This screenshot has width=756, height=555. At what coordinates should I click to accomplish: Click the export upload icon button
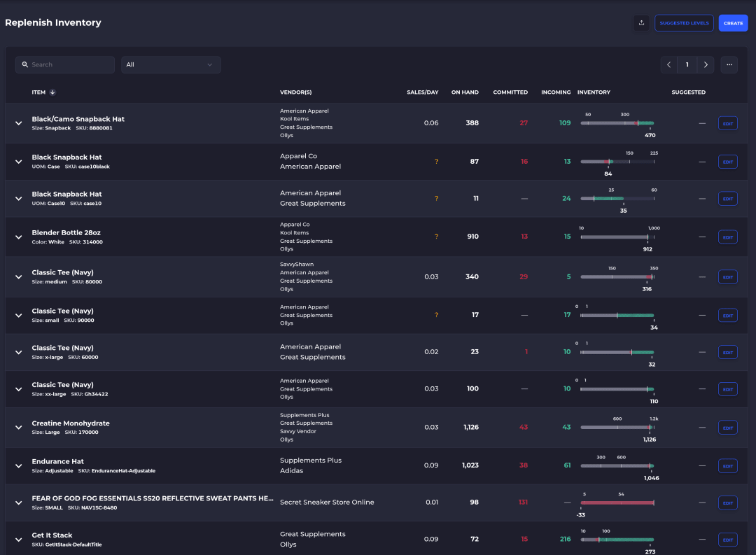(641, 22)
